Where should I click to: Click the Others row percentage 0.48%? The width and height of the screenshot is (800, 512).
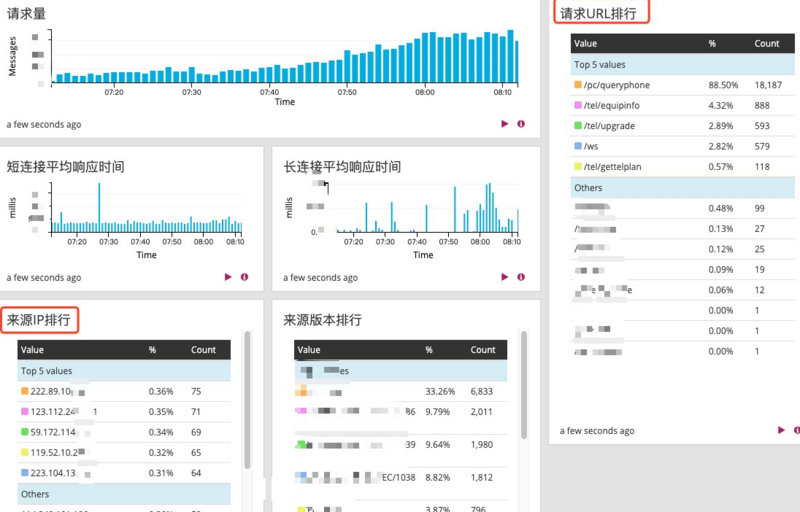click(x=720, y=208)
